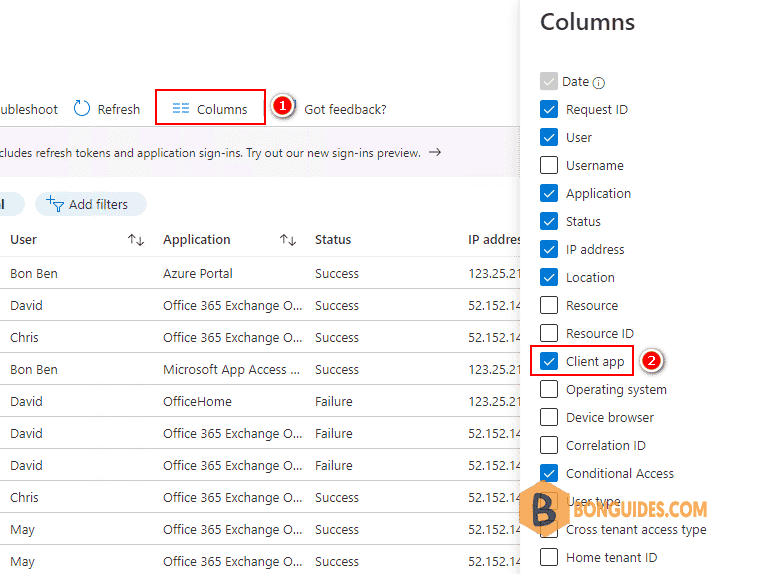Uncheck the Status column checkbox
This screenshot has height=574, width=768.
pos(549,221)
